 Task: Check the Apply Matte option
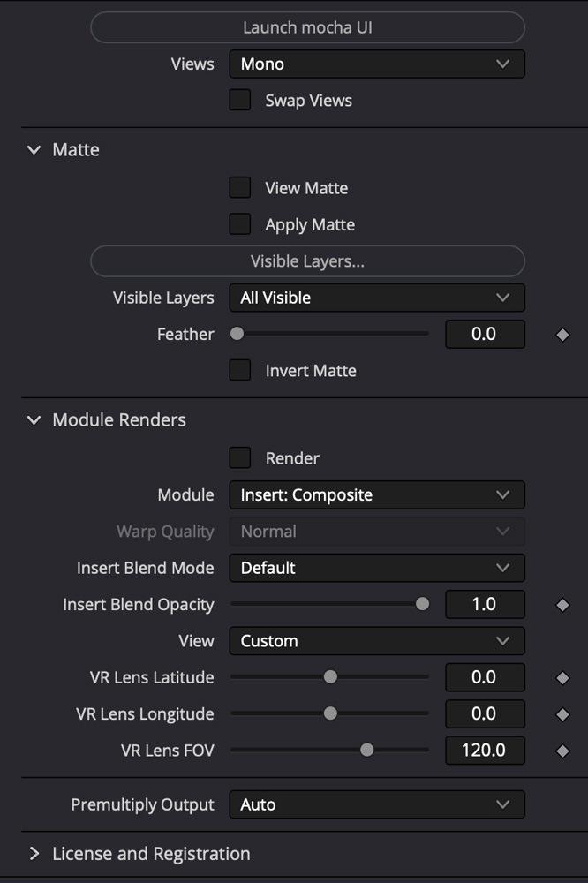point(240,224)
